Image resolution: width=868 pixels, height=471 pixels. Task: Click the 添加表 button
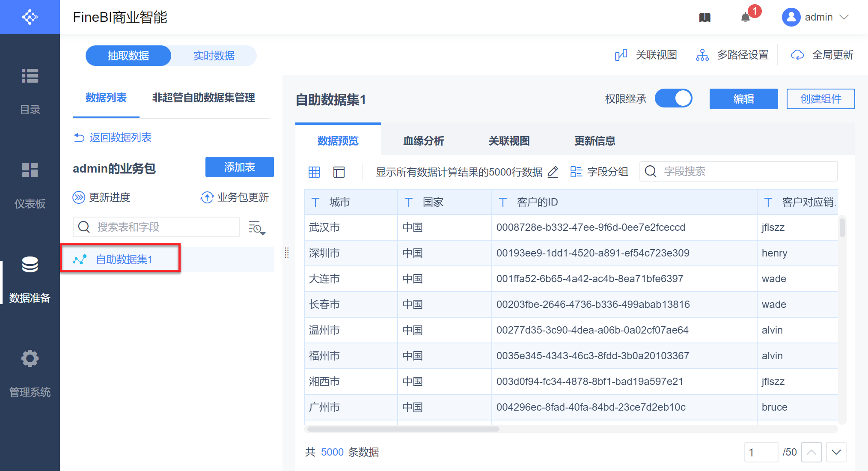click(239, 167)
